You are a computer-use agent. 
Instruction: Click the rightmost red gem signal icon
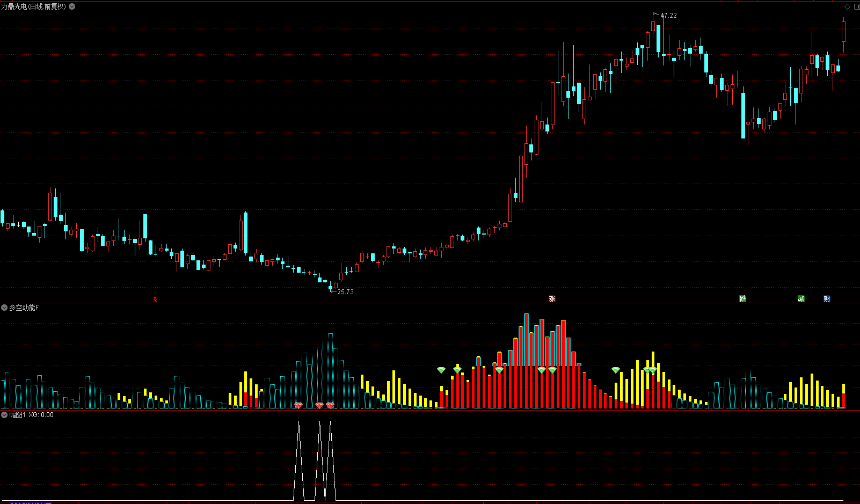(330, 405)
